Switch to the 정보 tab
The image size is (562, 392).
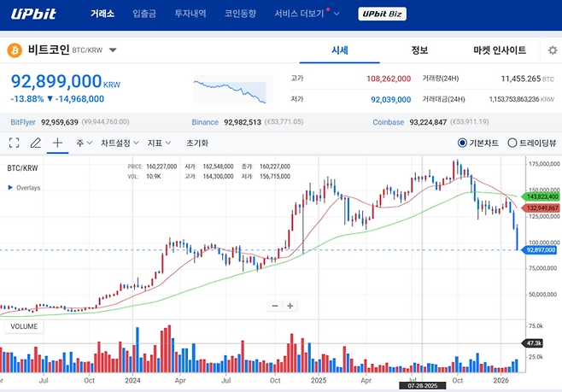pos(419,50)
